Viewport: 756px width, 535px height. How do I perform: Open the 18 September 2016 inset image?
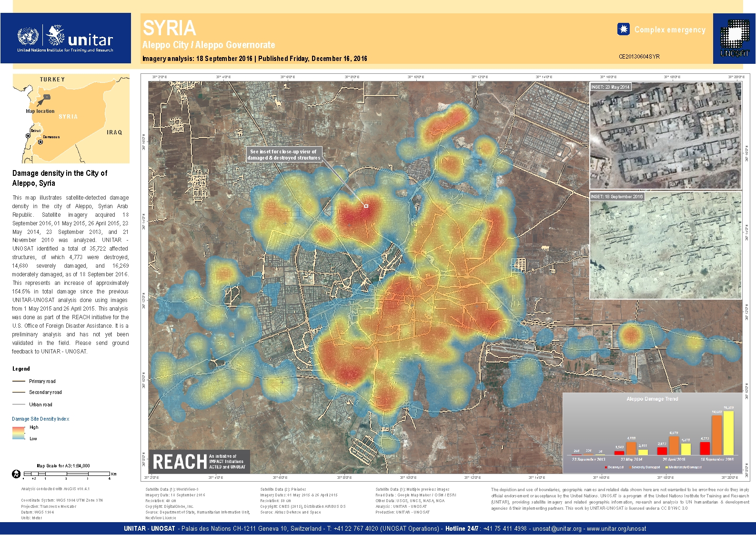point(665,245)
